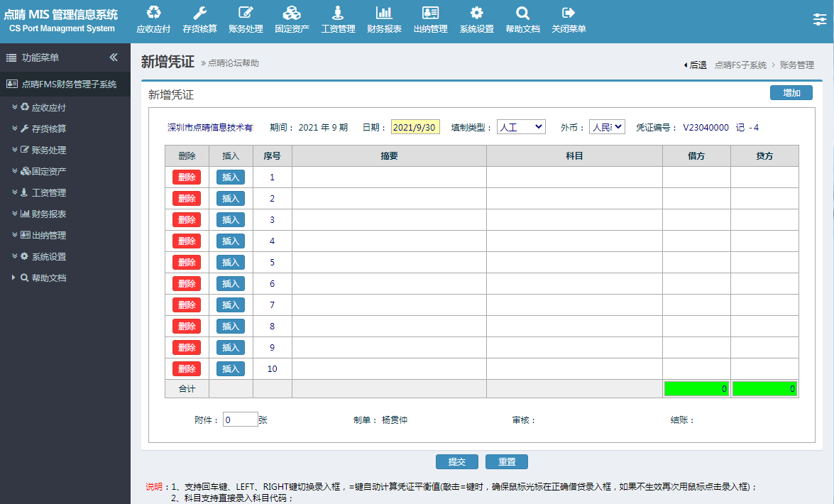Open the 系统设置 gear icon in top toolbar

476,12
